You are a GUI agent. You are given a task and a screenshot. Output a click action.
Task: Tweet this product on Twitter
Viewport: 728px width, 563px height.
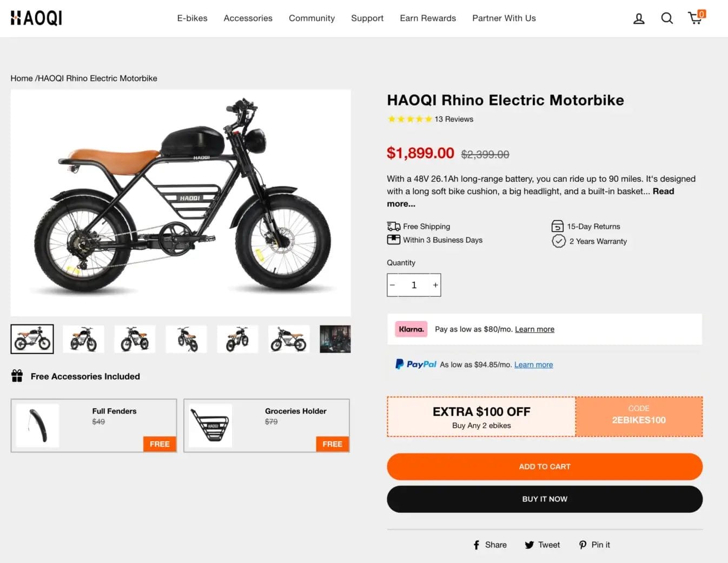click(542, 545)
